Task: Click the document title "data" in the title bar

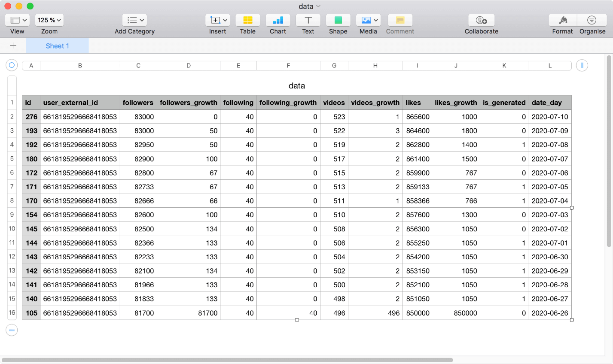Action: tap(306, 6)
